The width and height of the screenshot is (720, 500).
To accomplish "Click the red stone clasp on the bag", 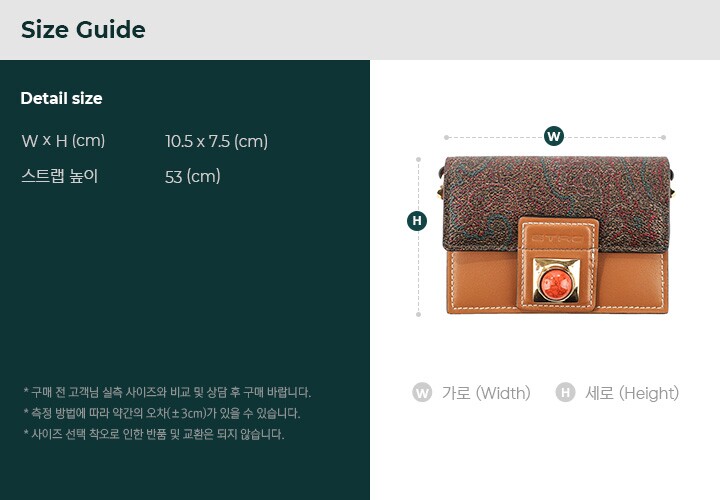I will 556,280.
